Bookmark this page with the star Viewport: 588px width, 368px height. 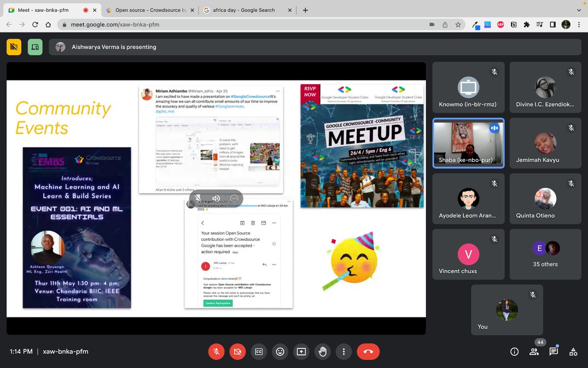coord(458,25)
